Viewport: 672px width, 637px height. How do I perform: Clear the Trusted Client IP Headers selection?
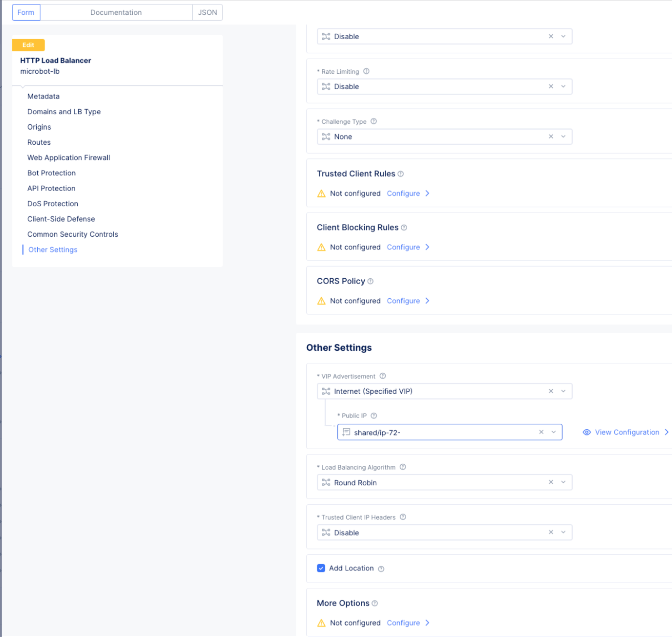551,532
